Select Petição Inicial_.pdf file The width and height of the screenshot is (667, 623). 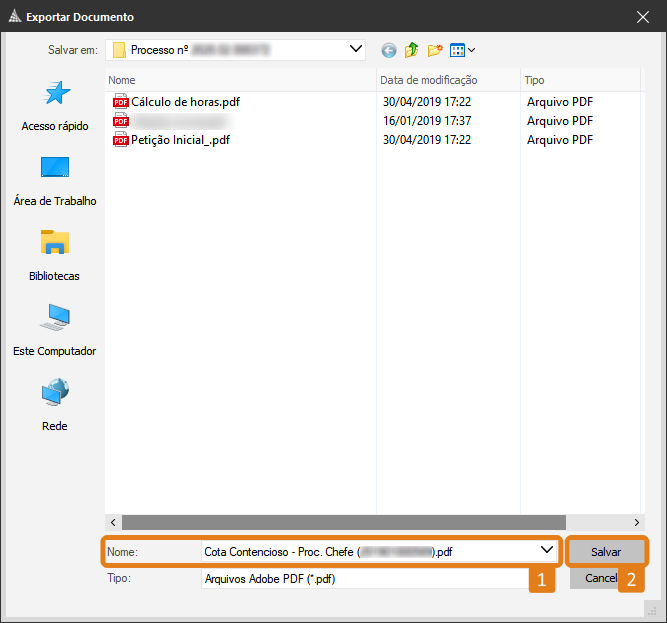coord(180,140)
